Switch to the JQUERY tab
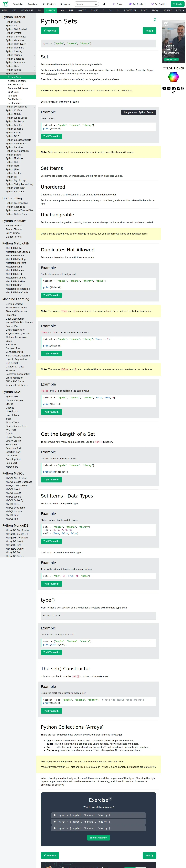Image resolution: width=186 pixels, height=868 pixels. tap(167, 10)
